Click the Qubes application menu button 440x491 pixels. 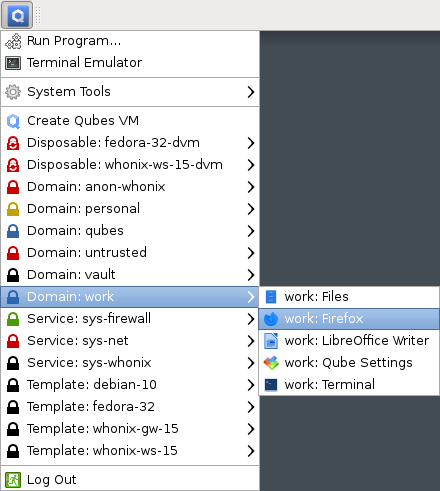[x=17, y=15]
